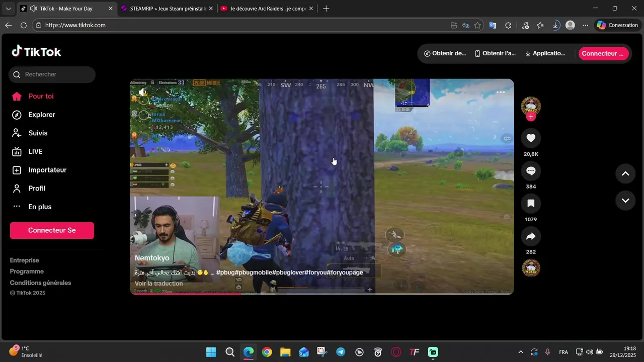Open the FRA keyboard language selector
This screenshot has width=644, height=362.
(x=563, y=352)
